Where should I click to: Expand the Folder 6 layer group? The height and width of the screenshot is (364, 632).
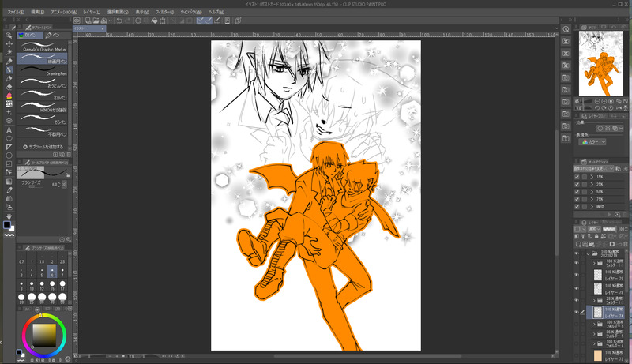point(594,325)
